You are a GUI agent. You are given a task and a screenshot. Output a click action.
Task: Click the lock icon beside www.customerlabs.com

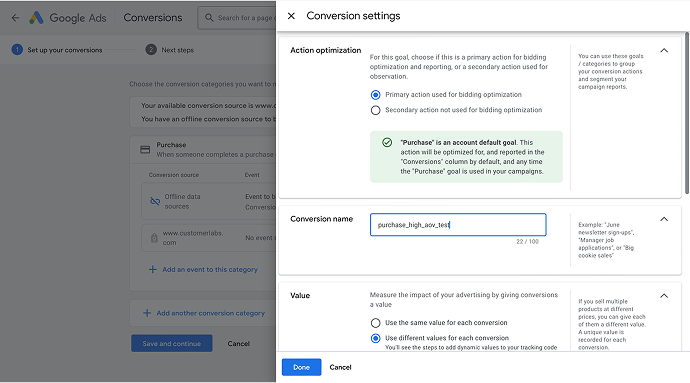point(154,238)
